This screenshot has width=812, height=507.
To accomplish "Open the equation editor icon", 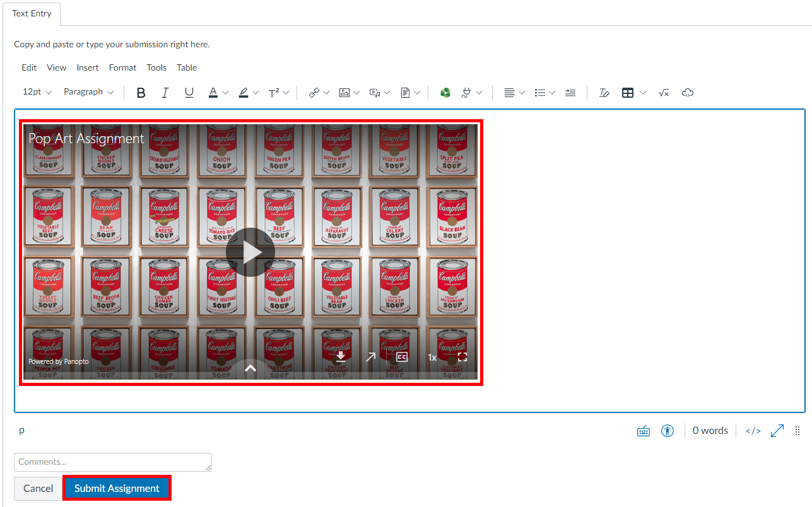I will pyautogui.click(x=663, y=92).
